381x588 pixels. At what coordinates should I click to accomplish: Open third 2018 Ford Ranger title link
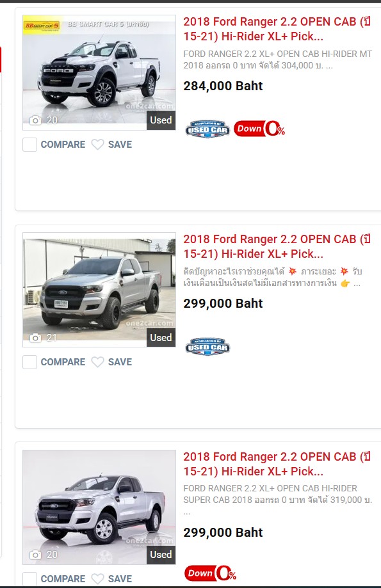coord(277,464)
